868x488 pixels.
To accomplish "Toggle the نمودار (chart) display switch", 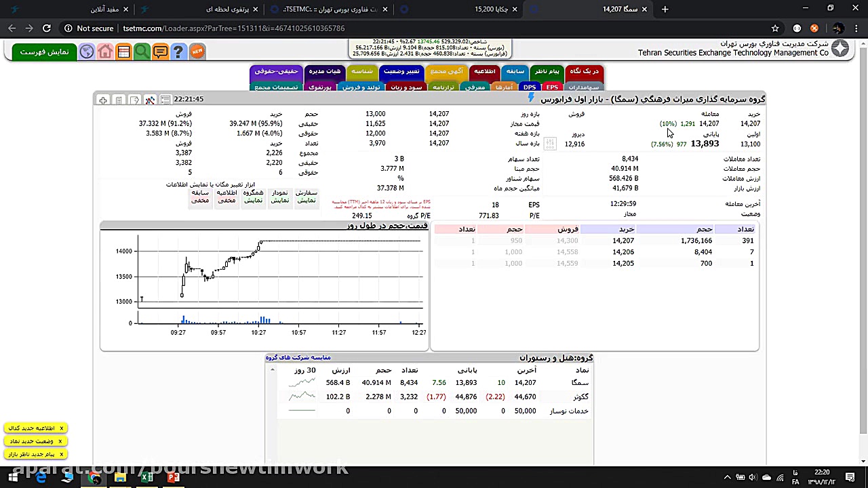I will (280, 197).
